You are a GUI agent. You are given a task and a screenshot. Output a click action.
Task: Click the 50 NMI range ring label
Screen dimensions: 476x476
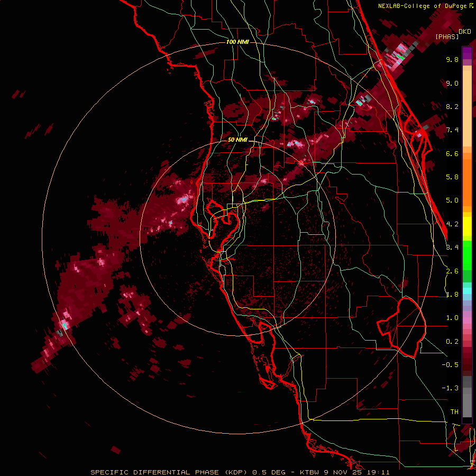pos(237,140)
